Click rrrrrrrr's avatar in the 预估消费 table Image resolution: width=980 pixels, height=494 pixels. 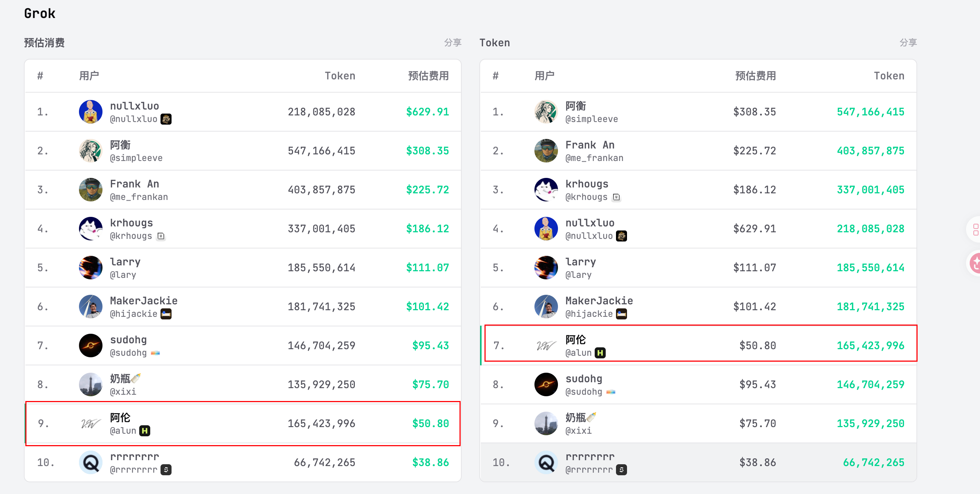pyautogui.click(x=90, y=462)
